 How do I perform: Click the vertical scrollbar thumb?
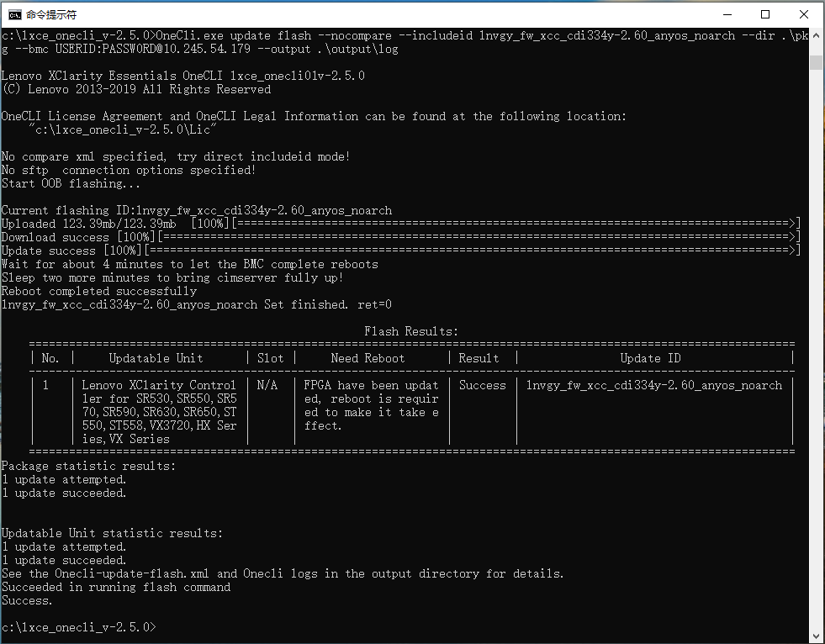pyautogui.click(x=816, y=62)
